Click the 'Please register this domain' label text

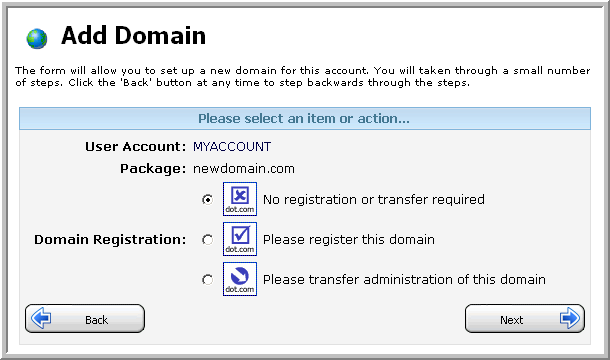tap(349, 240)
